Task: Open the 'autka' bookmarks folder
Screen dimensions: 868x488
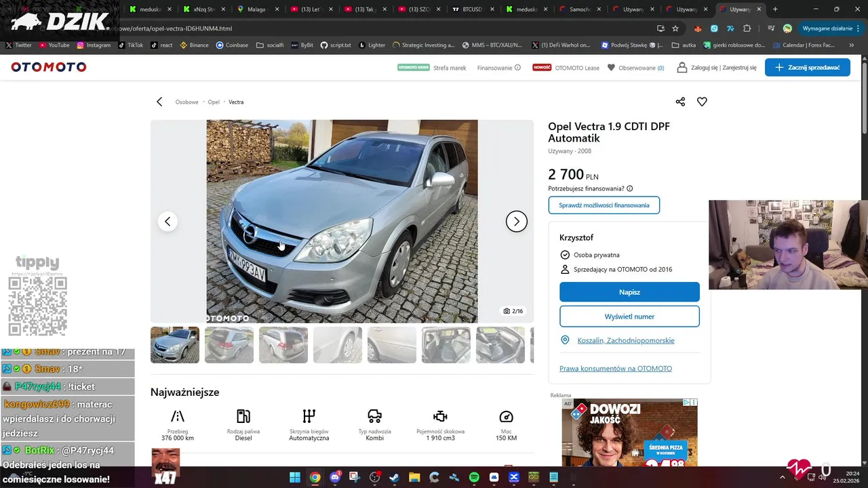Action: coord(684,45)
